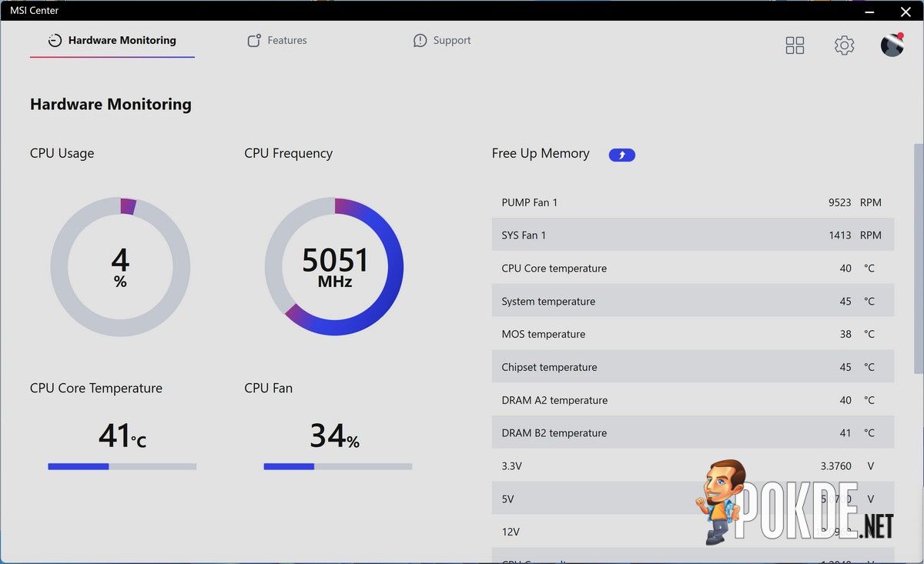Select the PUMP Fan 1 row
Image resolution: width=924 pixels, height=564 pixels.
[x=693, y=202]
